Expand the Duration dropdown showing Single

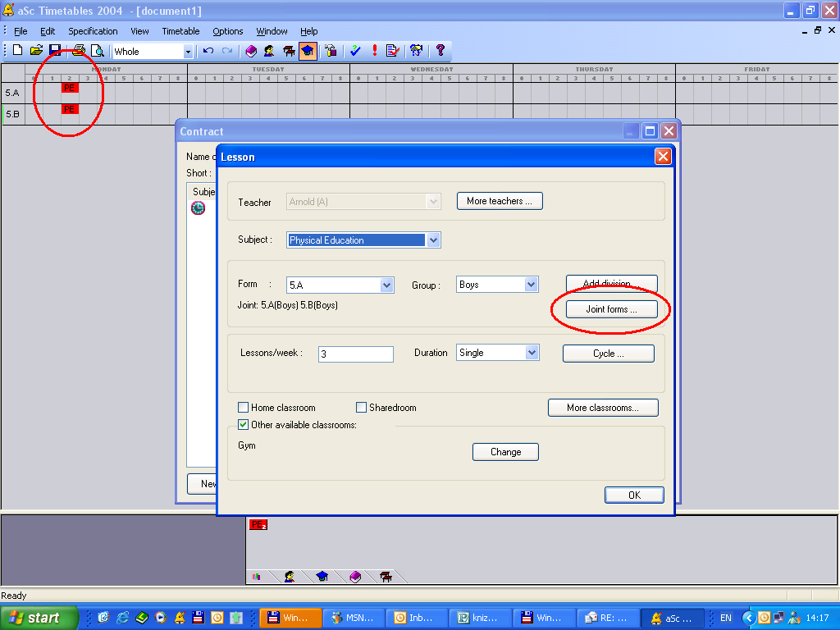(531, 353)
